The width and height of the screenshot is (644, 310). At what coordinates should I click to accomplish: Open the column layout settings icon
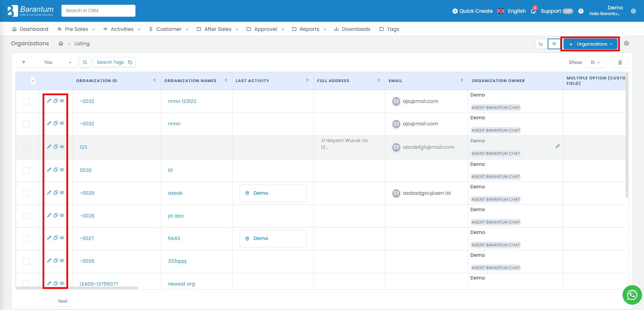(620, 62)
